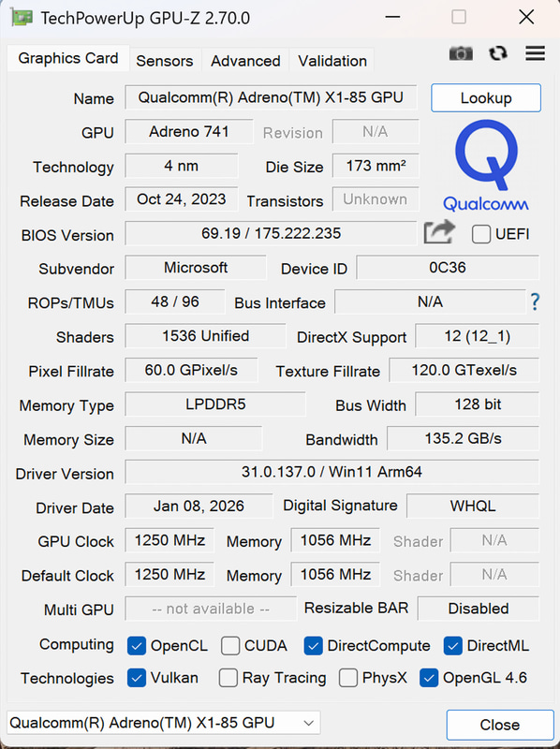
Task: Take a screenshot with the camera icon
Action: (x=461, y=53)
